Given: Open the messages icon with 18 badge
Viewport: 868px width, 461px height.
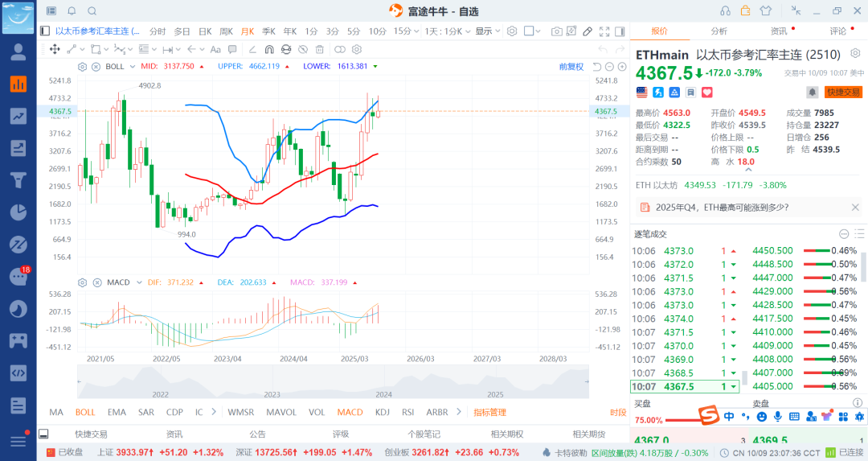Looking at the screenshot, I should pyautogui.click(x=18, y=277).
